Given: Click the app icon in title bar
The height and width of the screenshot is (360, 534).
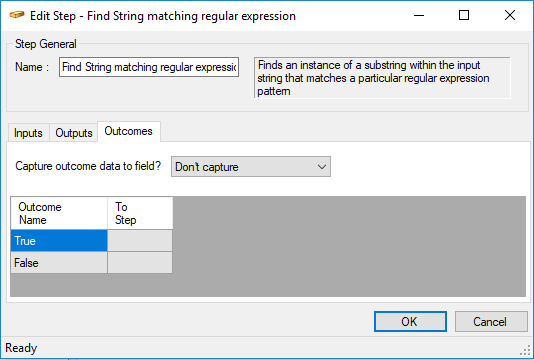Looking at the screenshot, I should tap(16, 15).
